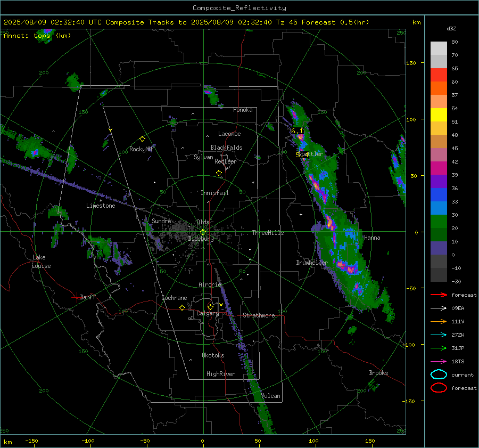Click the red forecast arrow in legend
Screen dimensions: 479x448
tap(439, 295)
